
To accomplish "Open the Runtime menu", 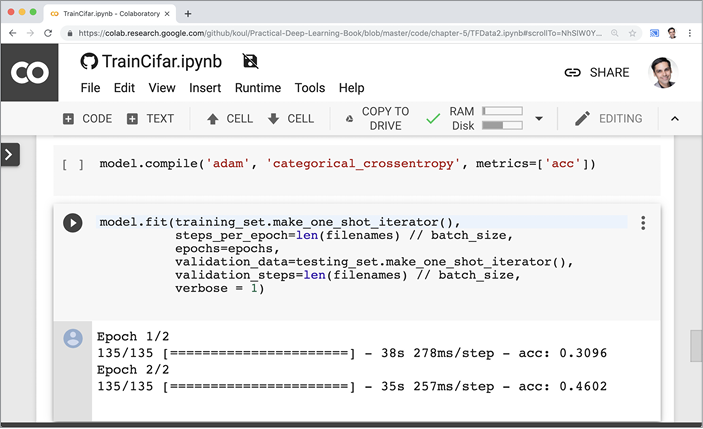I will point(258,88).
